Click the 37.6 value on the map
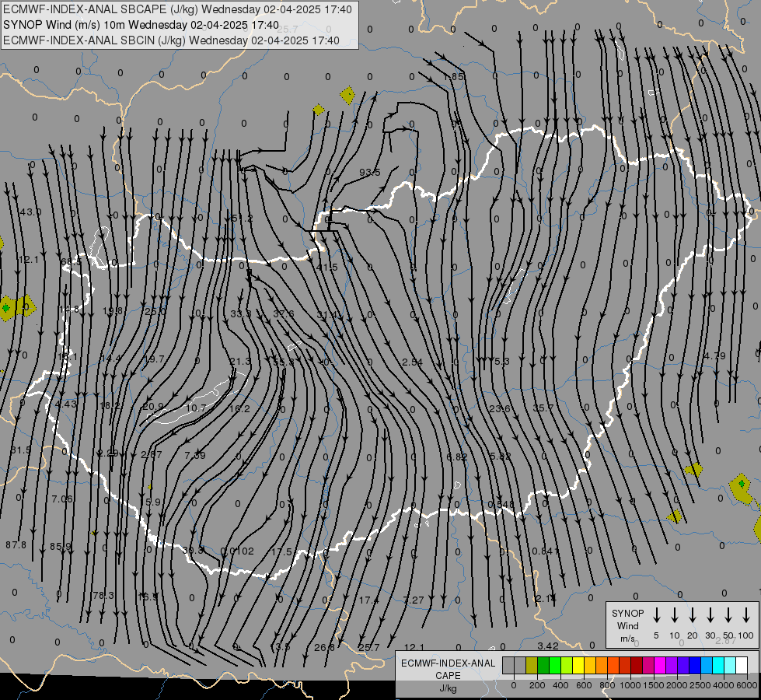The image size is (761, 700). [284, 313]
